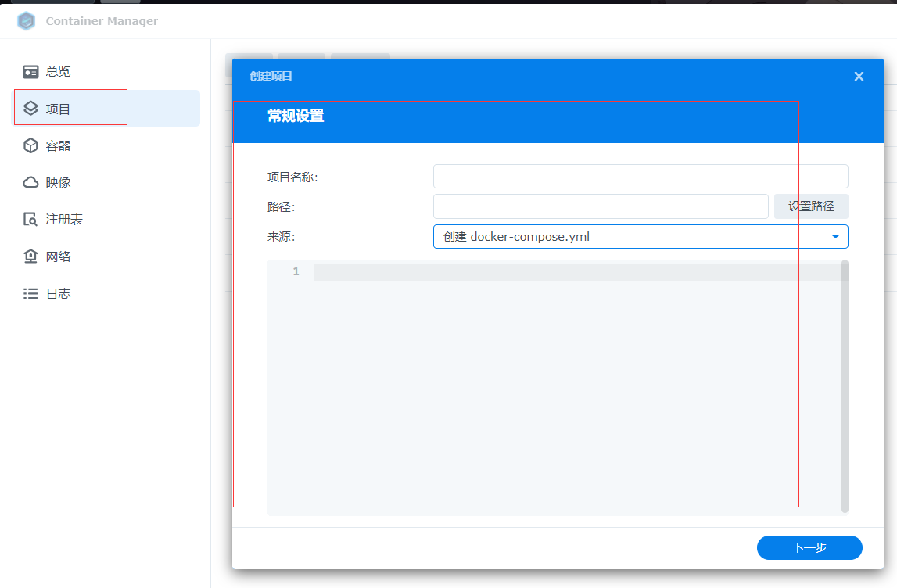
Task: Click line 1 of the compose editor
Action: pyautogui.click(x=577, y=271)
